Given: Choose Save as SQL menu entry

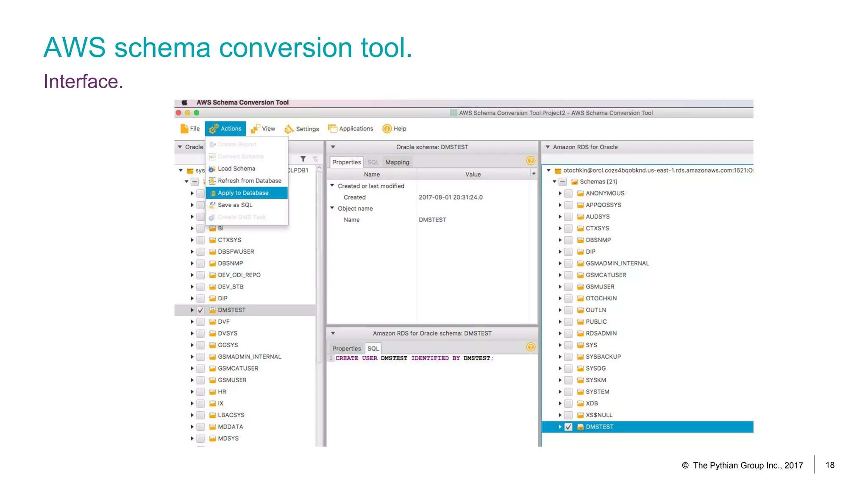Looking at the screenshot, I should click(247, 205).
